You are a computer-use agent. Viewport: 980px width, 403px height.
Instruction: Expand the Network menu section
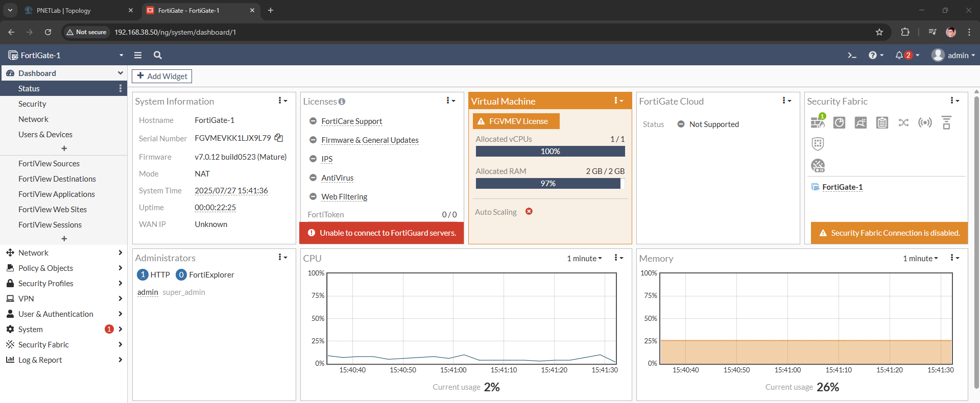(63, 253)
